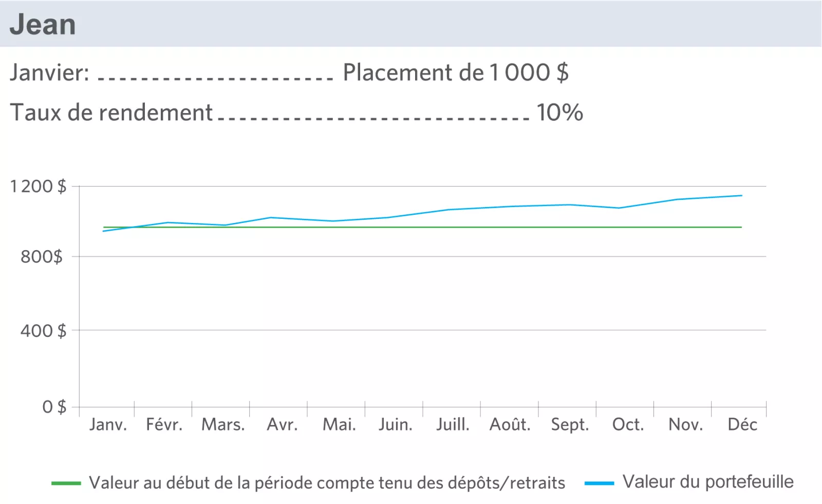822x504 pixels.
Task: Select the "Juin." month axis label
Action: tap(396, 424)
